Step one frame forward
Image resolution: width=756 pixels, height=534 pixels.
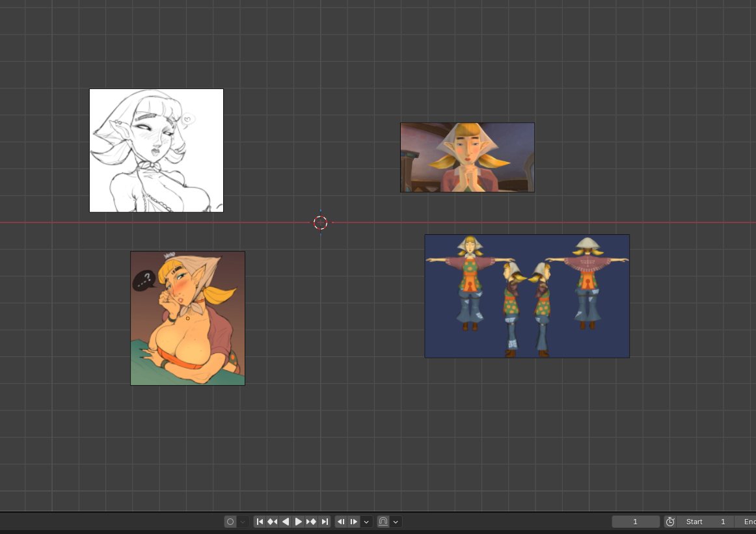pos(354,521)
